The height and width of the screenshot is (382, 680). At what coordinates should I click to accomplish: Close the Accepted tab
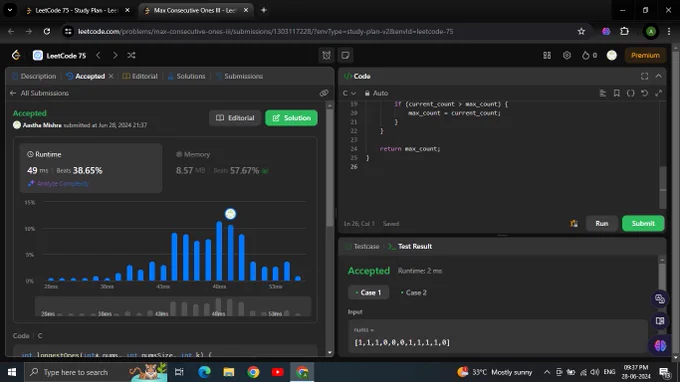(111, 76)
